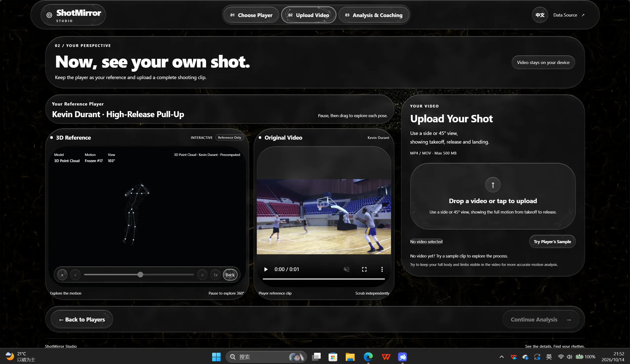The image size is (630, 364).
Task: Show hidden system tray icons
Action: 501,357
